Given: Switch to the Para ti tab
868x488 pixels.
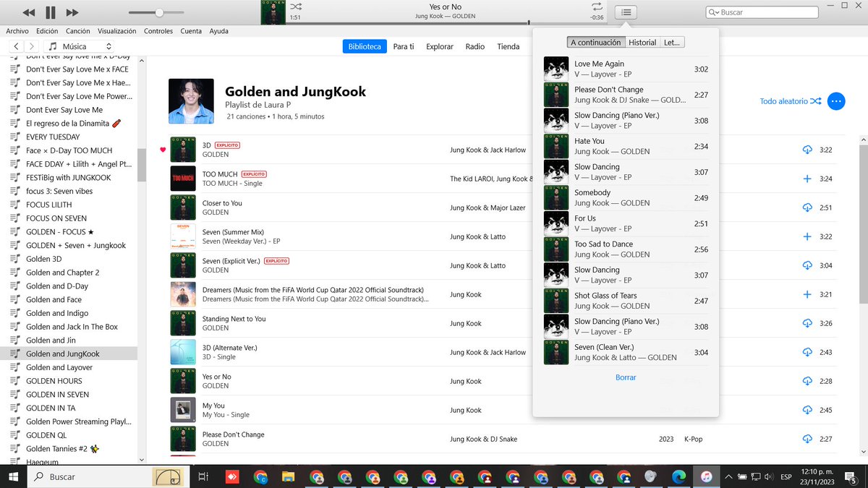Looking at the screenshot, I should click(x=404, y=46).
